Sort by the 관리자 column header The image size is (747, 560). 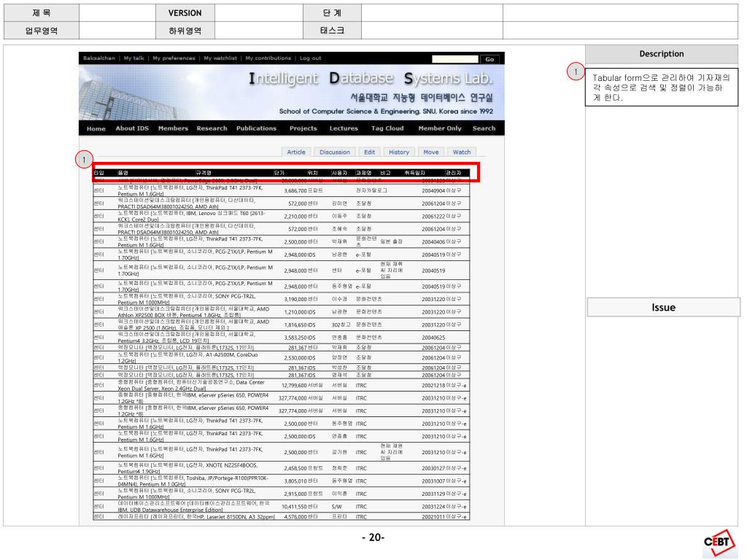(x=453, y=173)
